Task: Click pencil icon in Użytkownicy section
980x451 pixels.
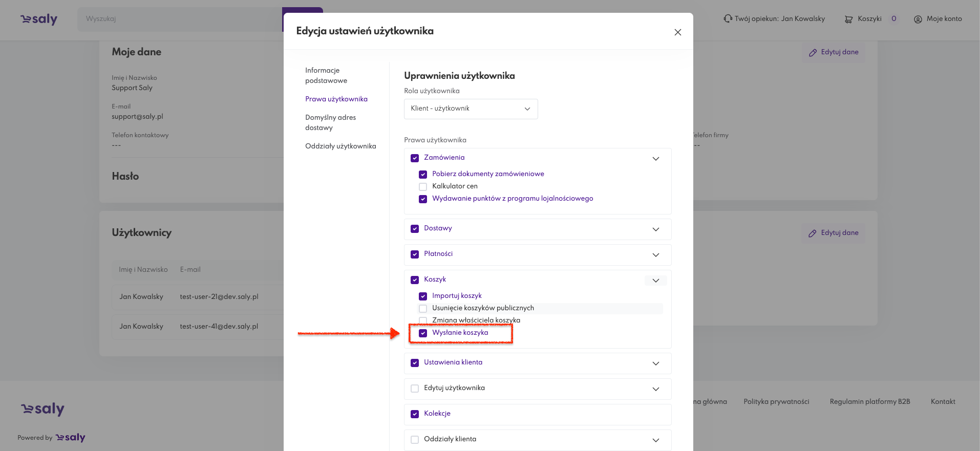Action: tap(813, 233)
